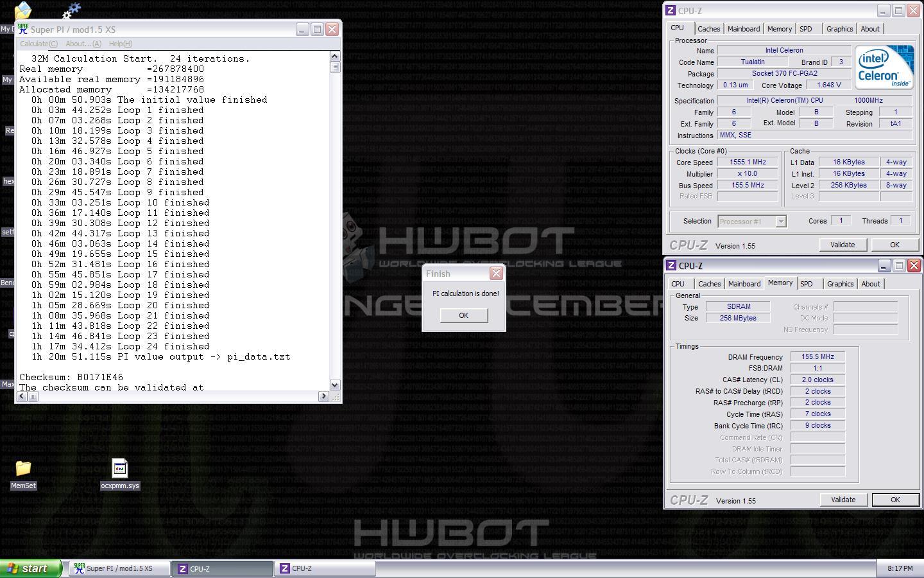The width and height of the screenshot is (924, 578).
Task: Click the top CPU-Z window title icon
Action: [x=671, y=10]
